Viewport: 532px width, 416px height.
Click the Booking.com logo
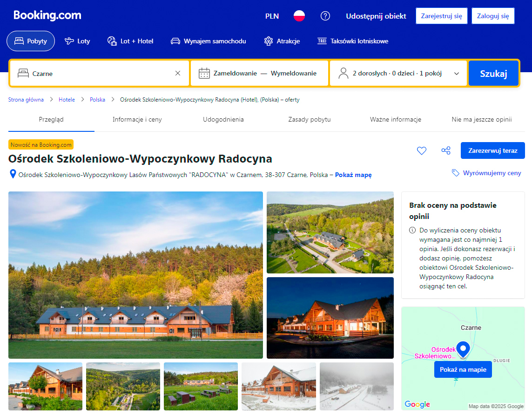tap(47, 15)
